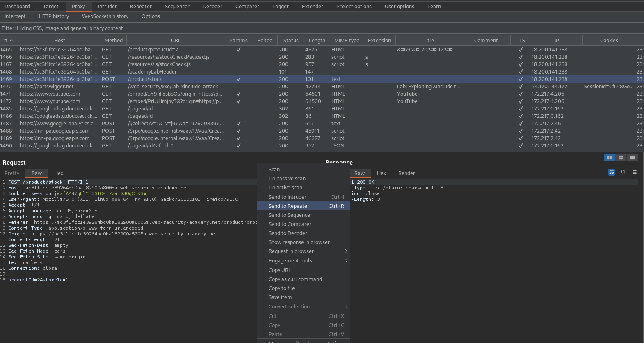The width and height of the screenshot is (644, 343).
Task: Choose Send to Intruder in context menu
Action: tap(304, 197)
